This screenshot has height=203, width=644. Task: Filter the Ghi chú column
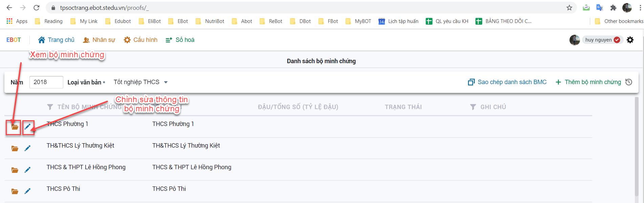[x=473, y=107]
